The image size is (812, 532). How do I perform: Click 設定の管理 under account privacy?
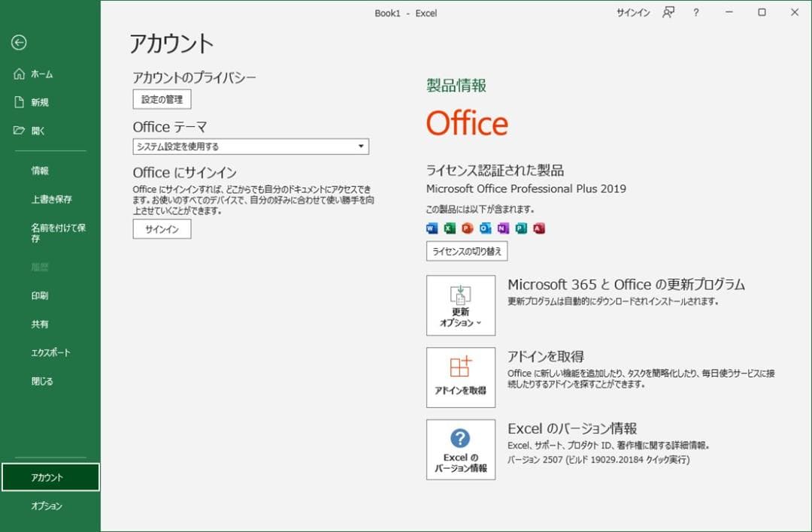pyautogui.click(x=161, y=98)
